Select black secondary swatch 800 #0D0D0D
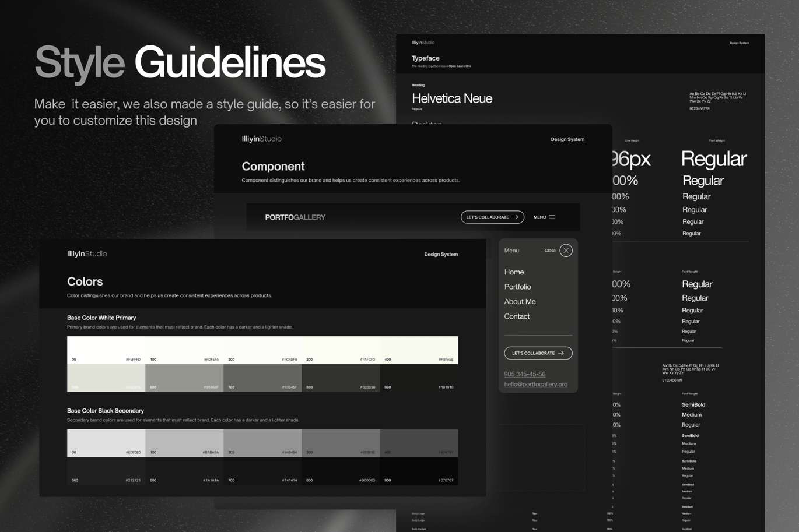This screenshot has height=532, width=799. coord(341,471)
